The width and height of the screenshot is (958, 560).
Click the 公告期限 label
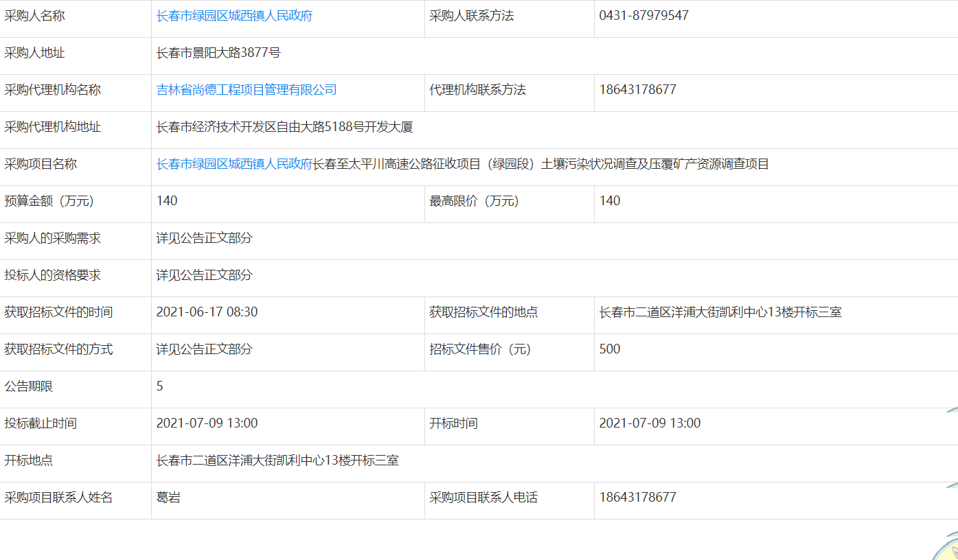coord(28,386)
